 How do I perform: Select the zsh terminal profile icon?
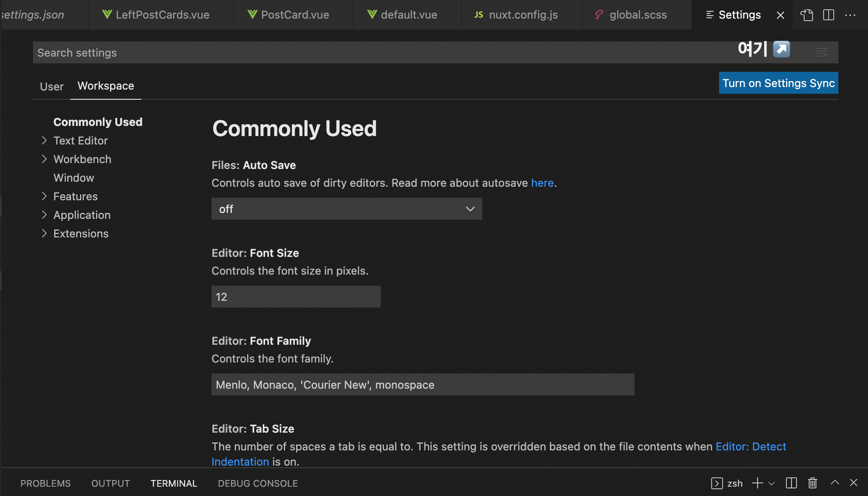717,483
